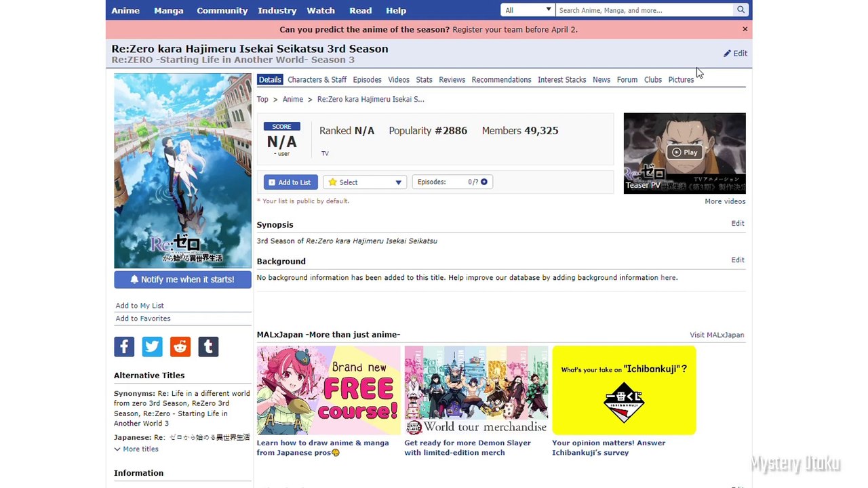Click Add to Favorites link

[x=143, y=319]
